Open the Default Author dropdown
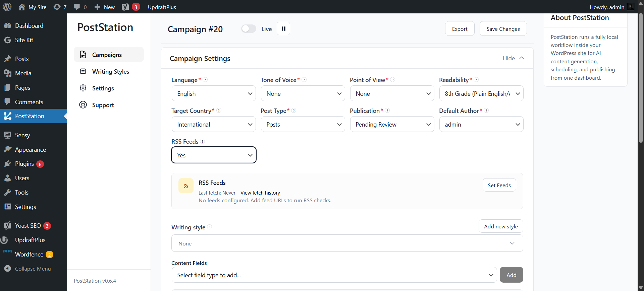 tap(481, 124)
